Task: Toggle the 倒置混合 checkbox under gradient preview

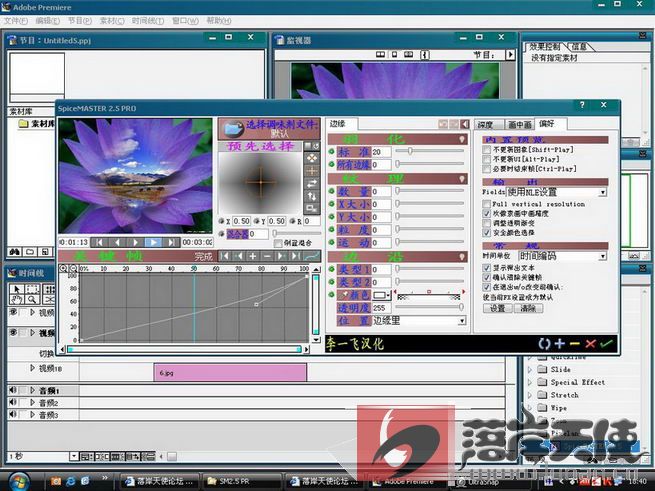Action: 277,243
